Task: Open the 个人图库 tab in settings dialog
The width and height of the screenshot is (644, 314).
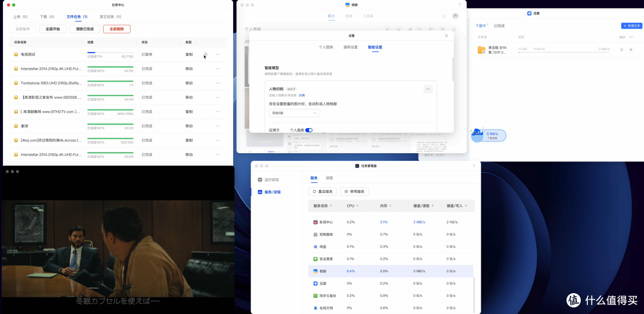Action: coord(326,47)
